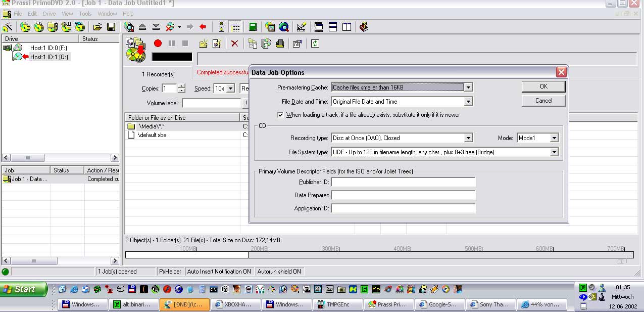Open the Drive menu
Image resolution: width=644 pixels, height=312 pixels.
tap(49, 14)
